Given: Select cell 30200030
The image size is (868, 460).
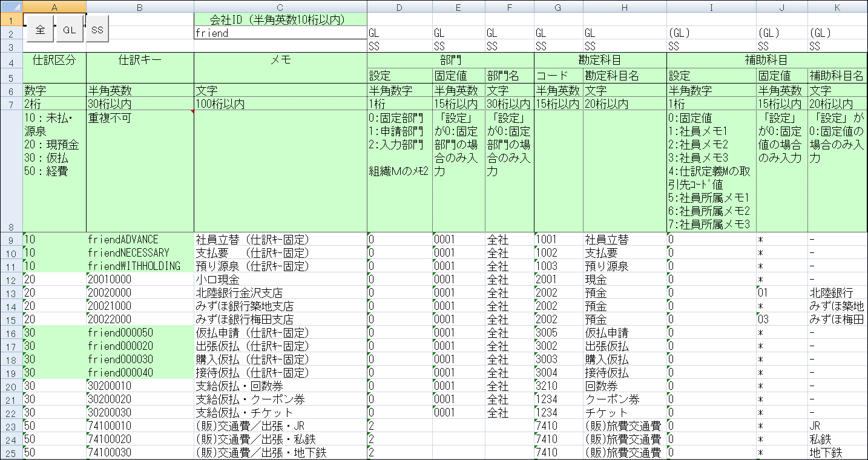Looking at the screenshot, I should coord(140,413).
